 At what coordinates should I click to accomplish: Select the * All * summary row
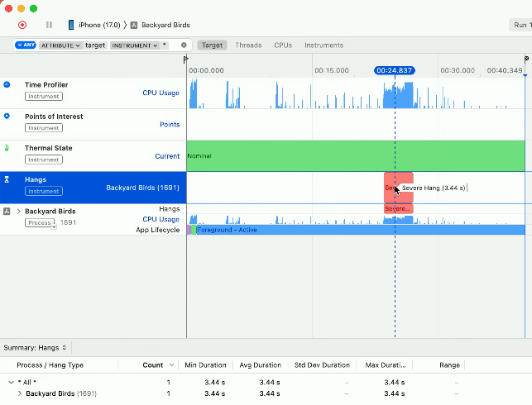pyautogui.click(x=266, y=383)
